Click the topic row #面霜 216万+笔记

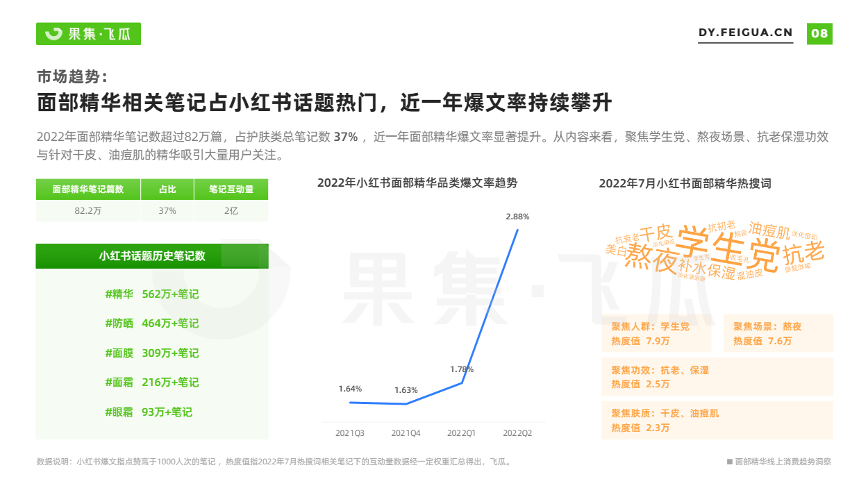coord(152,382)
